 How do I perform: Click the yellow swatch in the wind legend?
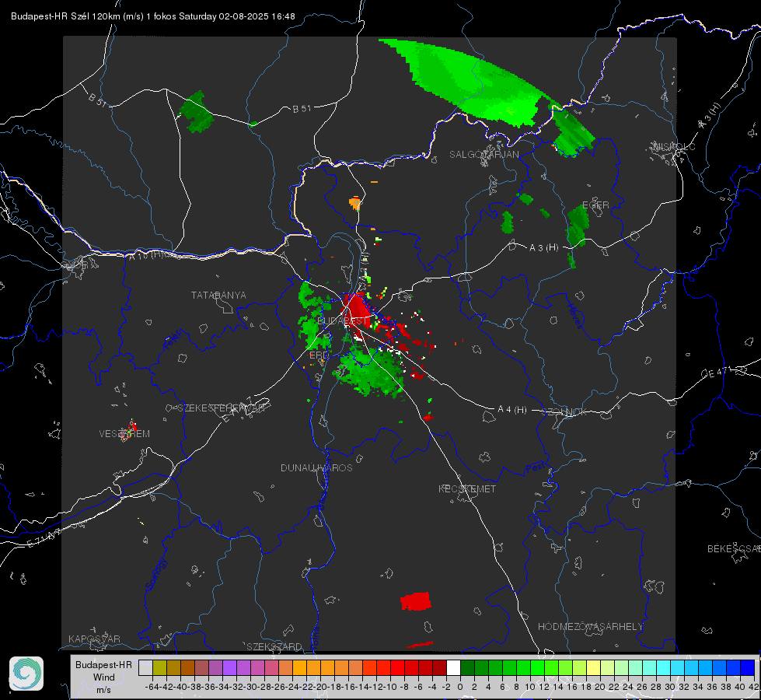[593, 667]
